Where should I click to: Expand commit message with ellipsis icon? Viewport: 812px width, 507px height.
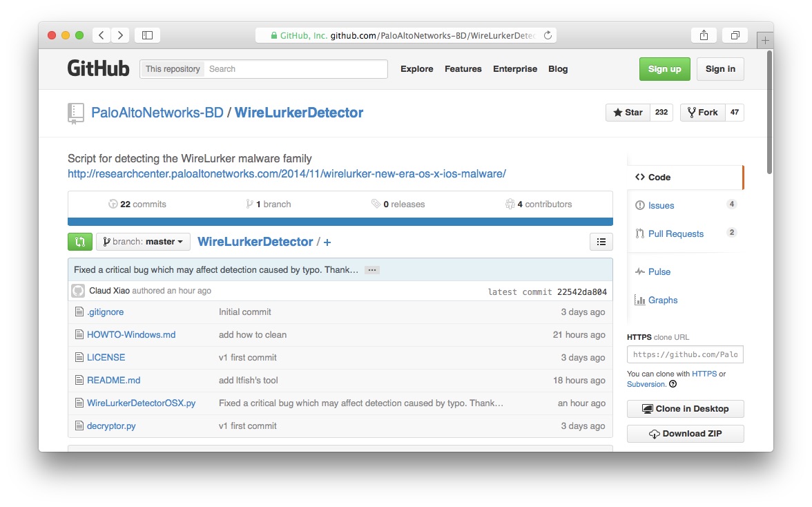pyautogui.click(x=371, y=270)
